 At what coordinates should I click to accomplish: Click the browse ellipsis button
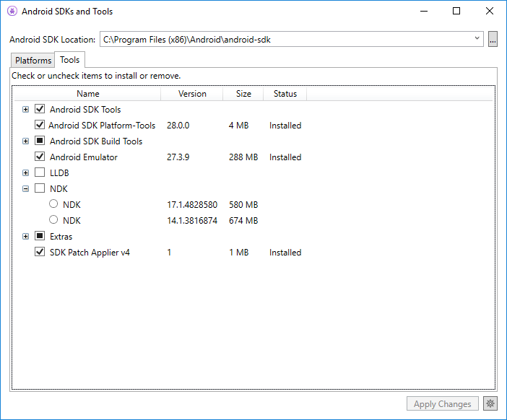(493, 39)
